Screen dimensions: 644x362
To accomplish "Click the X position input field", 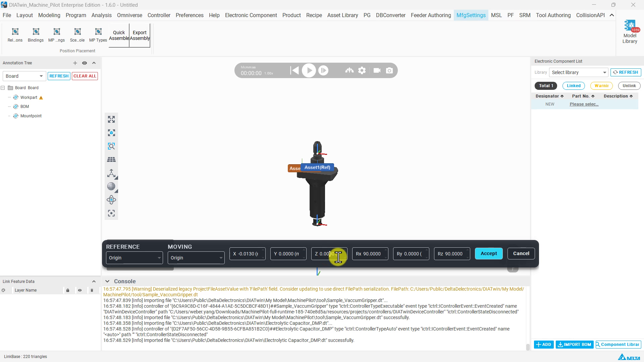I will pyautogui.click(x=247, y=254).
